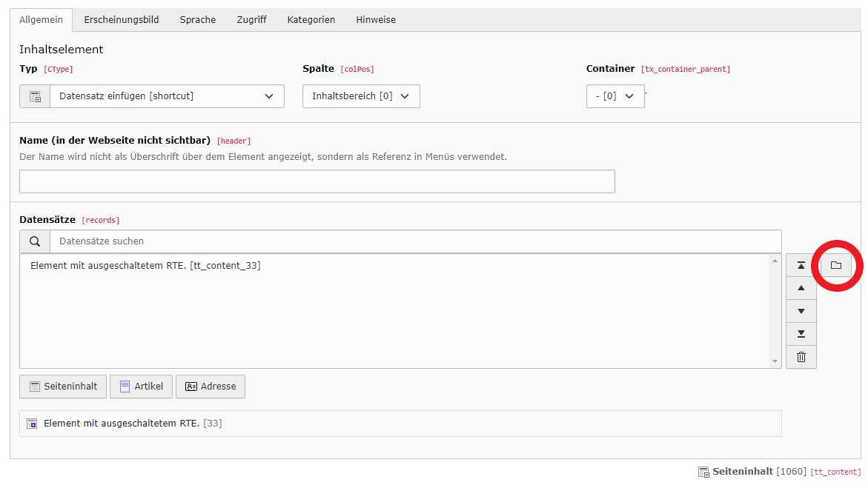
Task: Click the content type icon beside Typ
Action: pyautogui.click(x=35, y=96)
